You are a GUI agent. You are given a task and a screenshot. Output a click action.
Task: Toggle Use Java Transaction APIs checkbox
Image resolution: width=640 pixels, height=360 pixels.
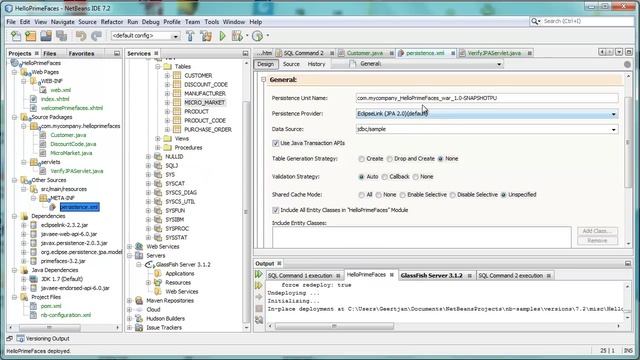point(276,143)
